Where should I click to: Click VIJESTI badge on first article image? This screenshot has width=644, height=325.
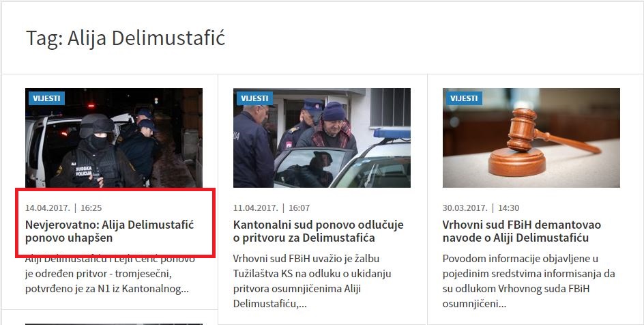[x=46, y=98]
